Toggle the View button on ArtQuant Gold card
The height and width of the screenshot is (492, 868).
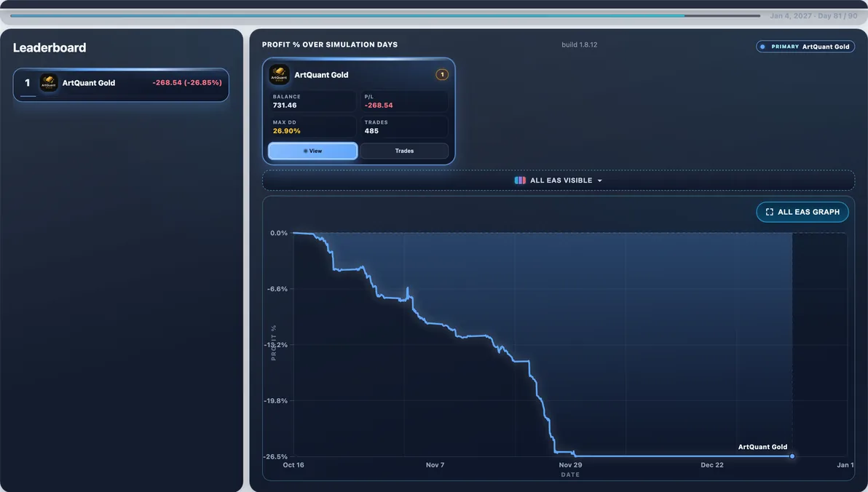pos(313,151)
